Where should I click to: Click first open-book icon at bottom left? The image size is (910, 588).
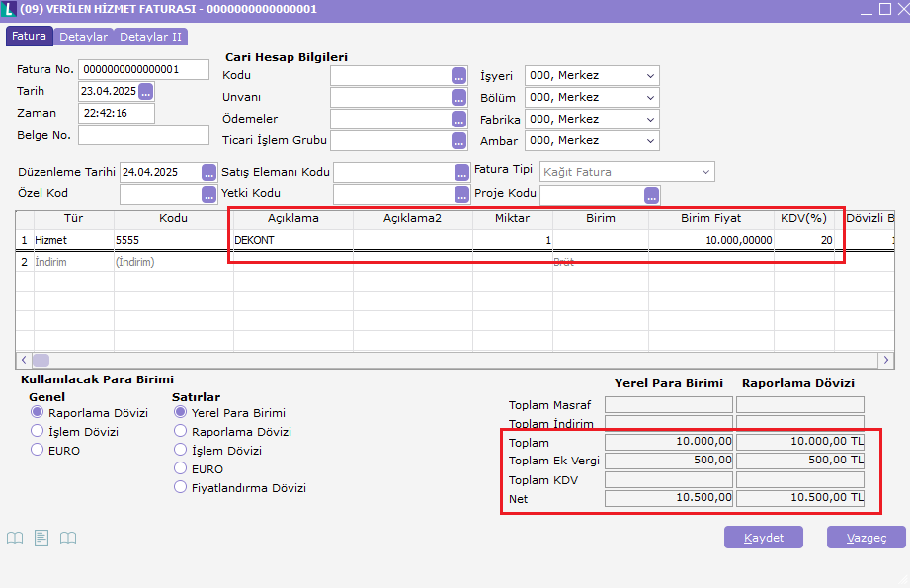[x=15, y=538]
